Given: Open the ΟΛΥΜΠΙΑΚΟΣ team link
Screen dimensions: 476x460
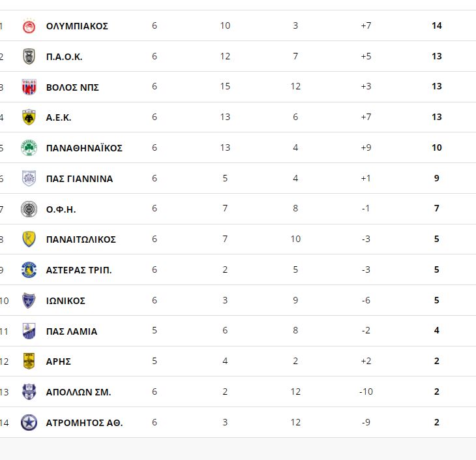Looking at the screenshot, I should click(x=77, y=26).
